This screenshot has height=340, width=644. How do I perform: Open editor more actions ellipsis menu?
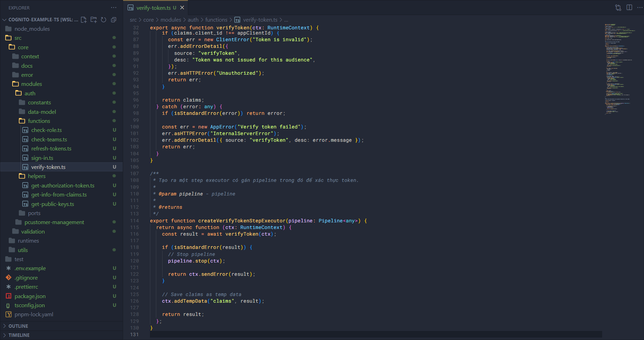point(639,8)
